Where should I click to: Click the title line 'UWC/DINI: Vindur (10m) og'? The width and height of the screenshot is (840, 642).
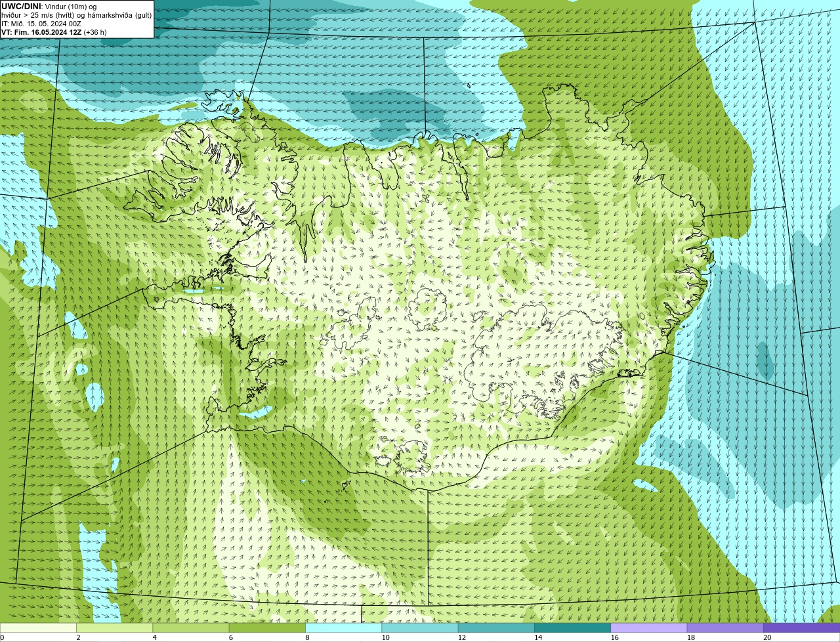(49, 7)
